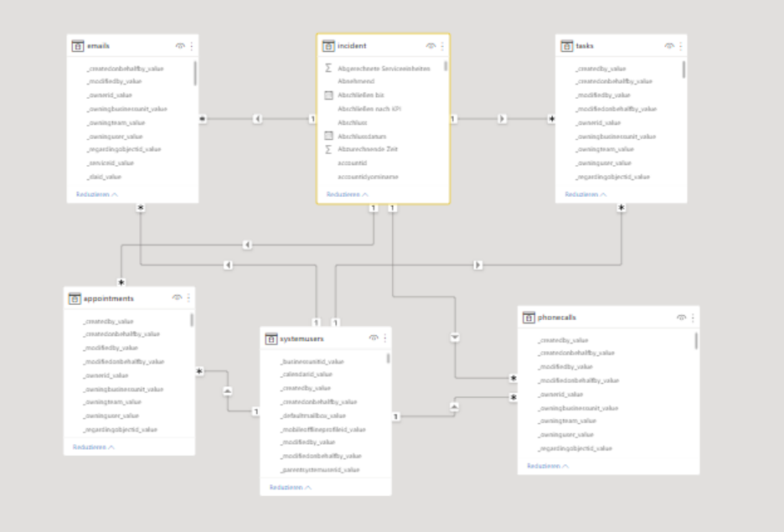Open more options for appointments table
Viewport: 784px width, 532px height.
[x=188, y=298]
